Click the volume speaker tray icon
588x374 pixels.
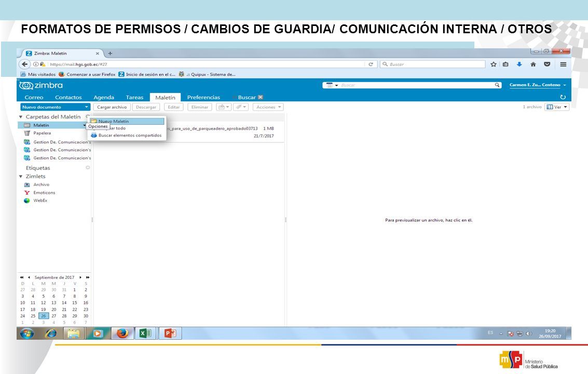pyautogui.click(x=529, y=333)
